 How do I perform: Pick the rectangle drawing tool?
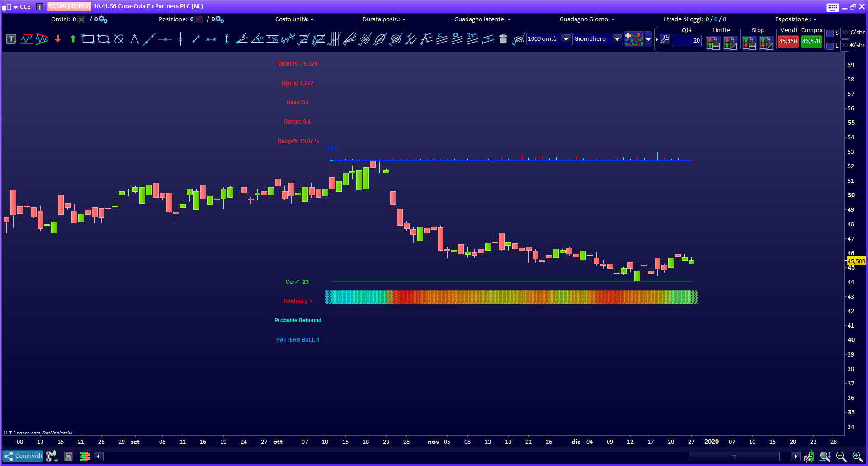pyautogui.click(x=88, y=39)
